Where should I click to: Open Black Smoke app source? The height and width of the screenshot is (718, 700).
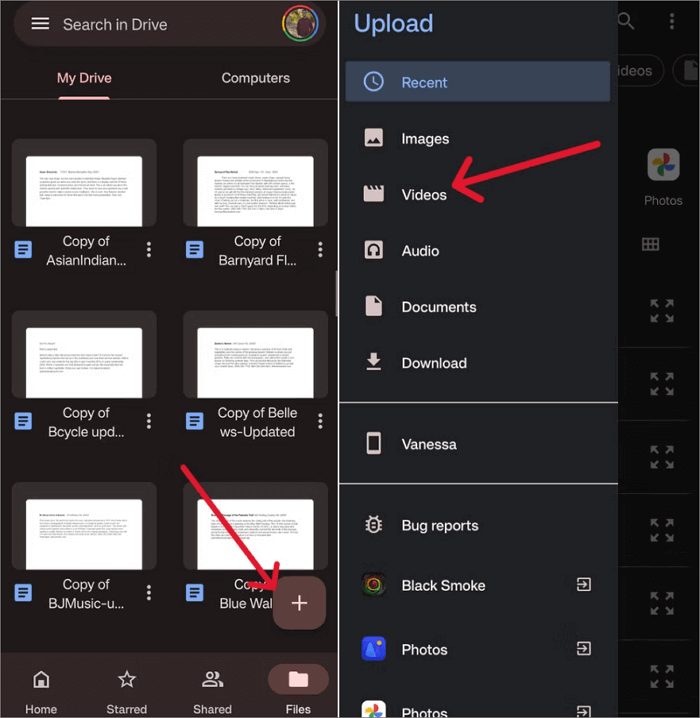pos(443,586)
